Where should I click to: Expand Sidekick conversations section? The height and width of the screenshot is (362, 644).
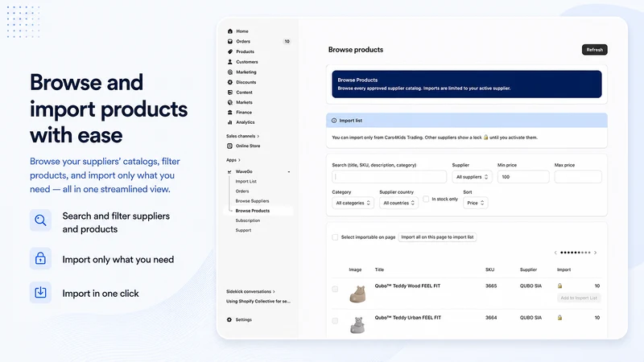pyautogui.click(x=250, y=291)
